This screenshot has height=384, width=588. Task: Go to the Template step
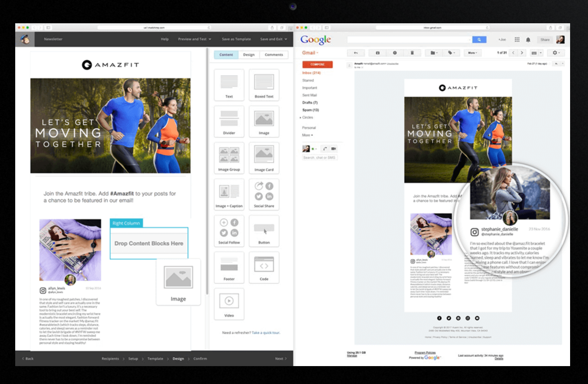click(x=155, y=358)
